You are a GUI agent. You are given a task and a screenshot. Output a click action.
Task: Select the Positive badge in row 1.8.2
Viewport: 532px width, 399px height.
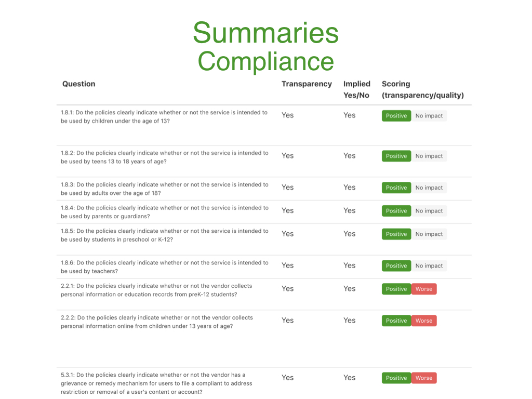[396, 156]
